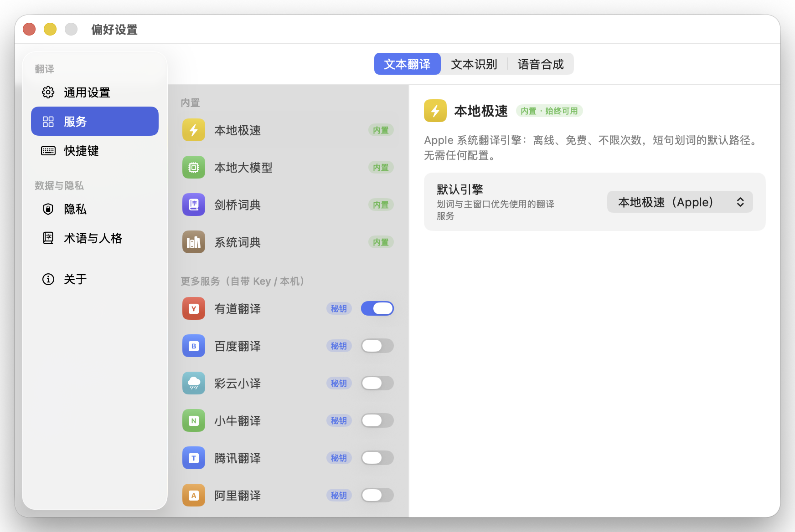
Task: Click the 内置 badge on 剑桥词典 row
Action: click(381, 205)
